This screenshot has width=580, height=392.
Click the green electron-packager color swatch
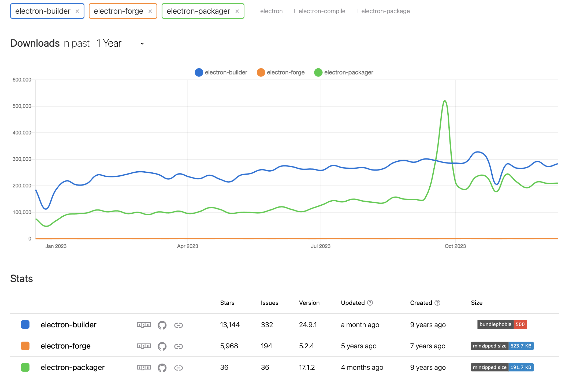[x=25, y=367]
